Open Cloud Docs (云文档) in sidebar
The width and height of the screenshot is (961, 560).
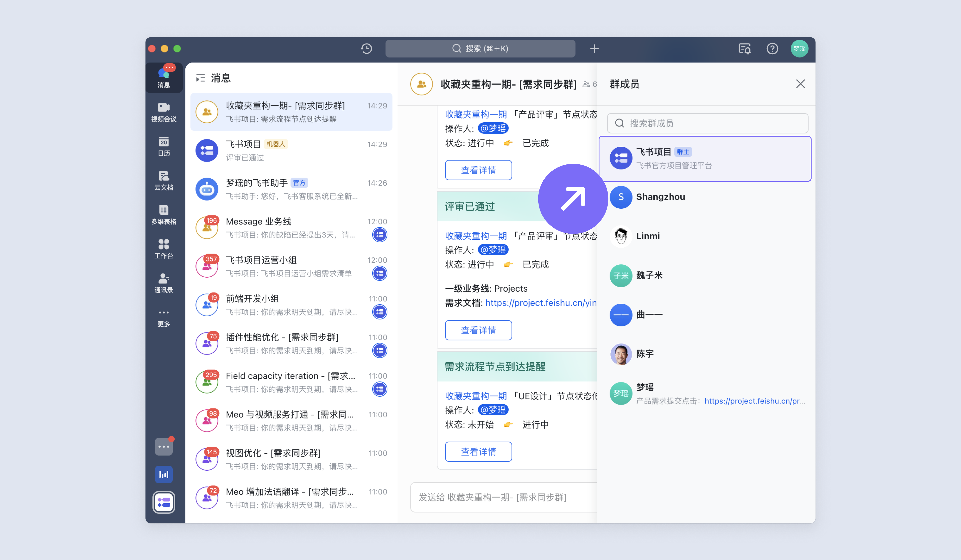164,181
